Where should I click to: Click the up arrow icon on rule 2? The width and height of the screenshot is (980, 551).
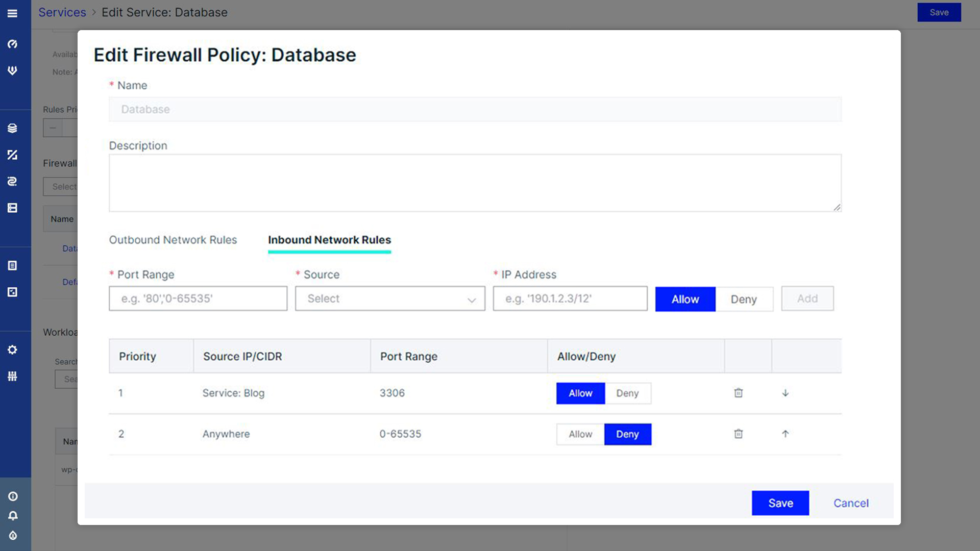[x=785, y=433]
